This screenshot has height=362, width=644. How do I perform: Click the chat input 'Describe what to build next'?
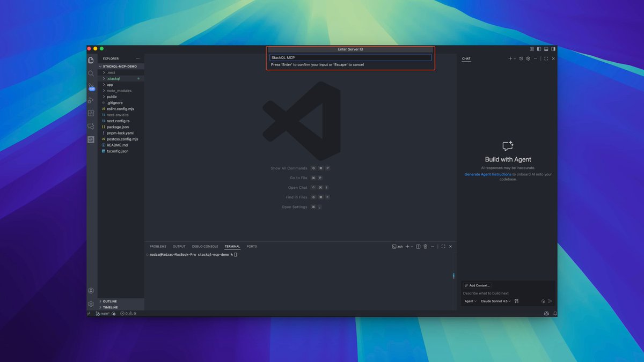[x=508, y=293]
